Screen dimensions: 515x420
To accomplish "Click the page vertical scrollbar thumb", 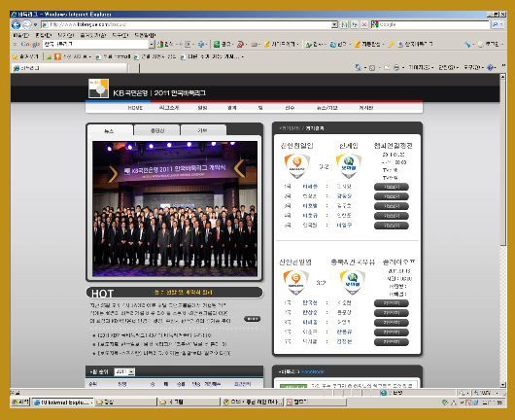I will [502, 162].
